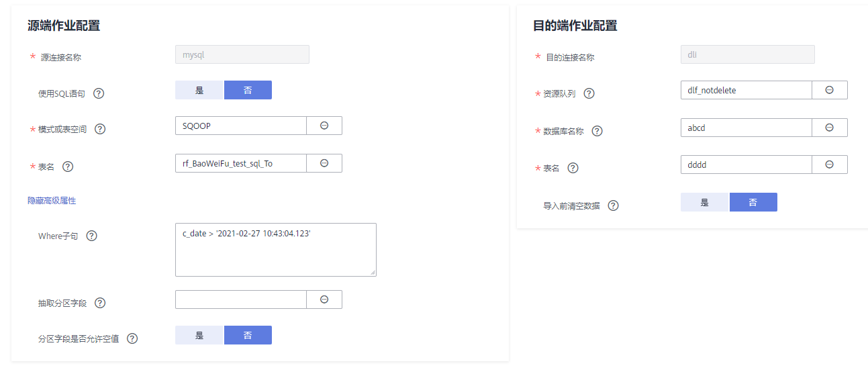This screenshot has height=370, width=868.
Task: Click help icon beside 抽取分区字段
Action: (x=100, y=303)
